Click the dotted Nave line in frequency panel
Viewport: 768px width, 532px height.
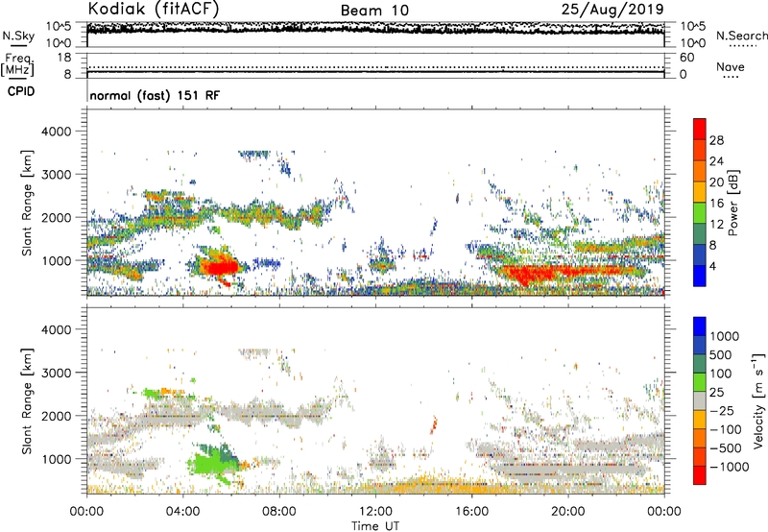click(x=375, y=67)
